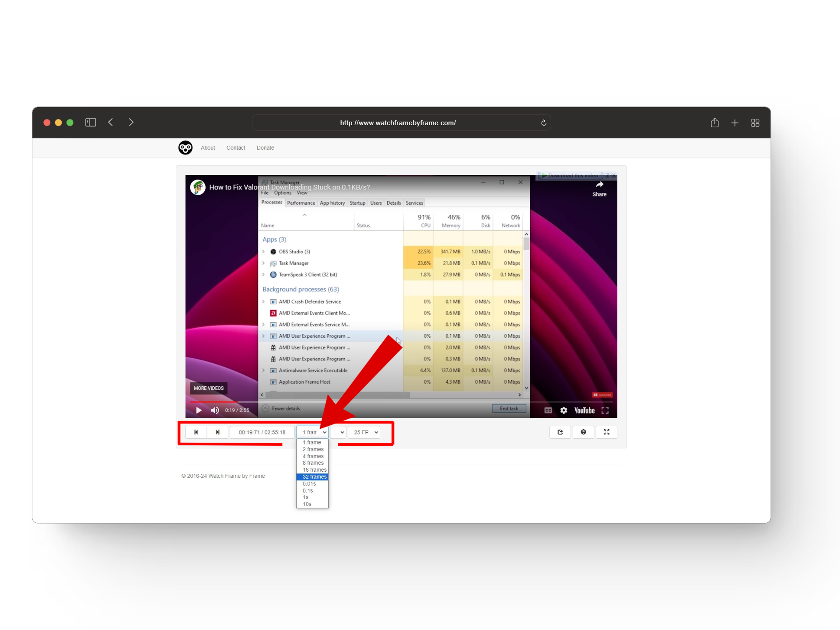Viewport: 840px width, 630px height.
Task: Click the share/reload arrow icon below video
Action: click(560, 432)
